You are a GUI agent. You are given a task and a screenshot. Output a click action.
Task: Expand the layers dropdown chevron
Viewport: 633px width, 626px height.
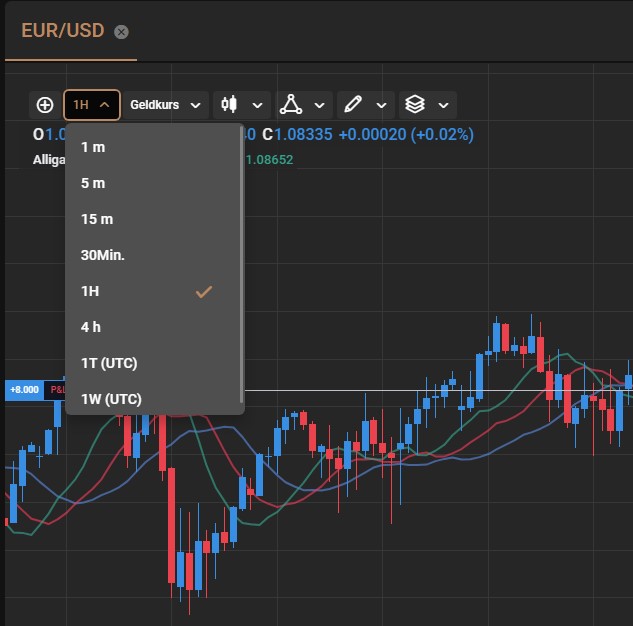tap(443, 105)
